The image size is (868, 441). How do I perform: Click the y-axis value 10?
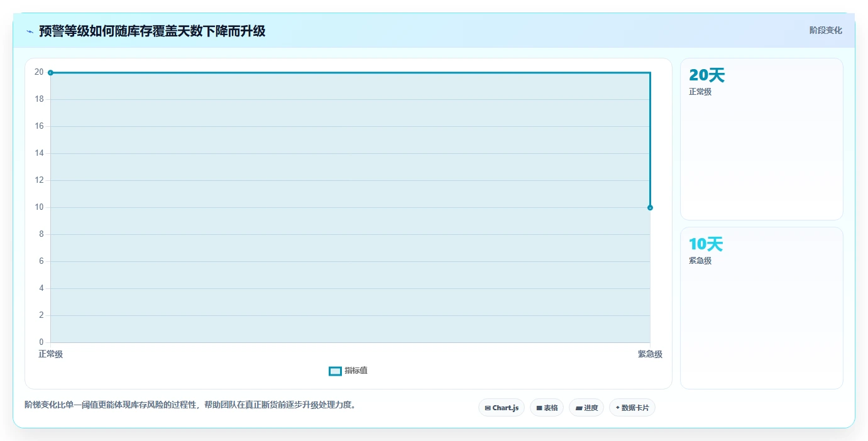coord(39,207)
